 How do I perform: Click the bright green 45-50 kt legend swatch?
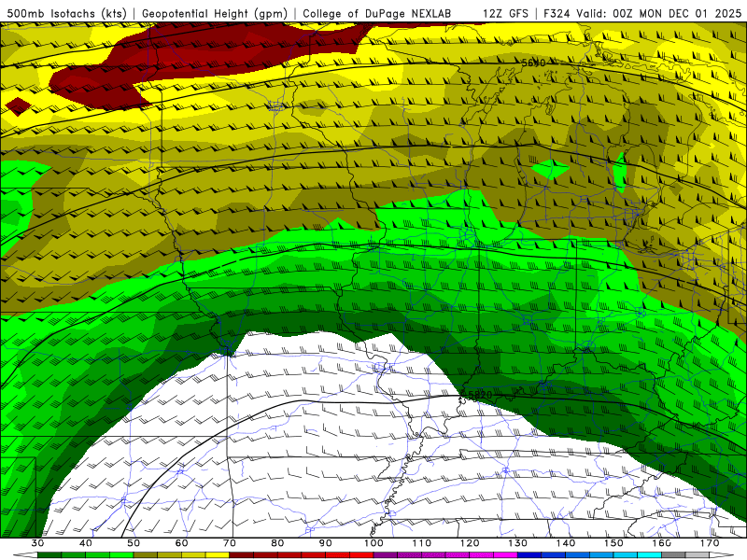tap(121, 555)
